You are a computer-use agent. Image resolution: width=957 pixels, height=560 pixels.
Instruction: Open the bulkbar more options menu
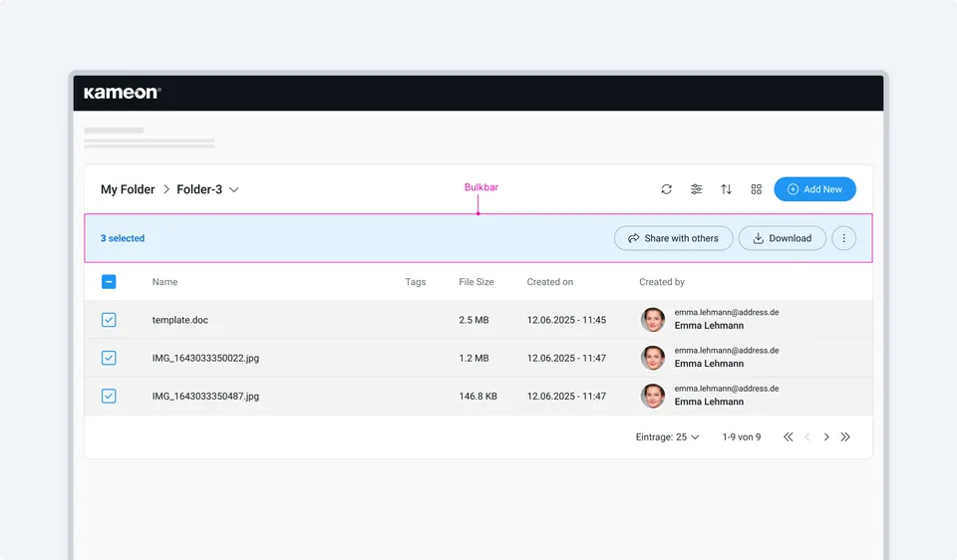844,238
